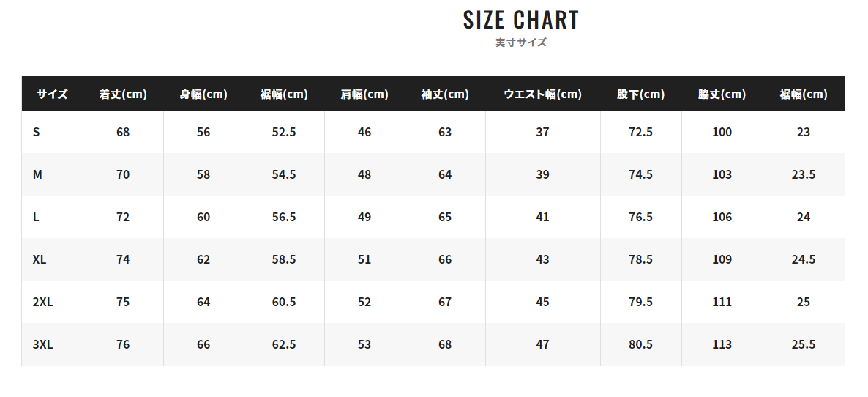Click the SIZE CHART heading

pyautogui.click(x=520, y=20)
